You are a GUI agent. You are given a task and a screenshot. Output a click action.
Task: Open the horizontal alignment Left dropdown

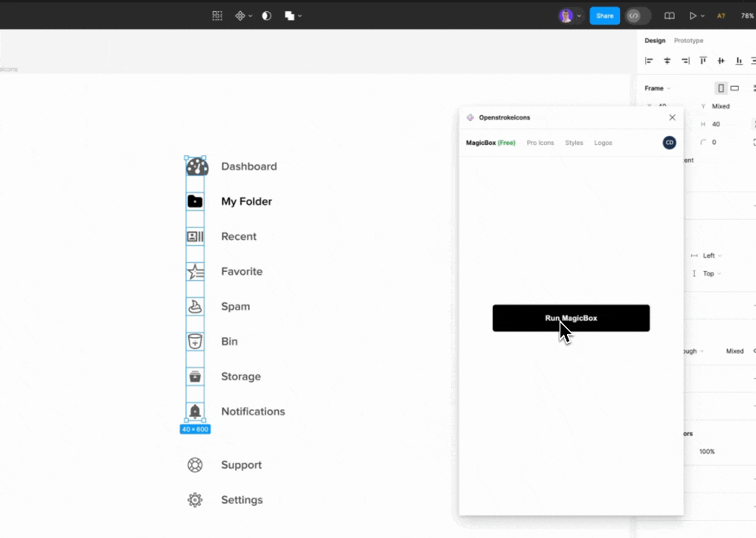pos(708,256)
